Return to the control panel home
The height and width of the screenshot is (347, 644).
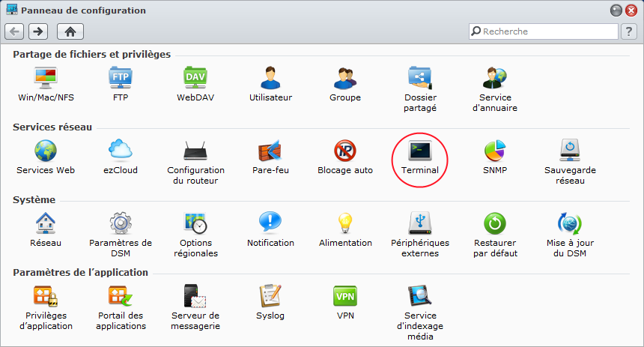pyautogui.click(x=70, y=31)
